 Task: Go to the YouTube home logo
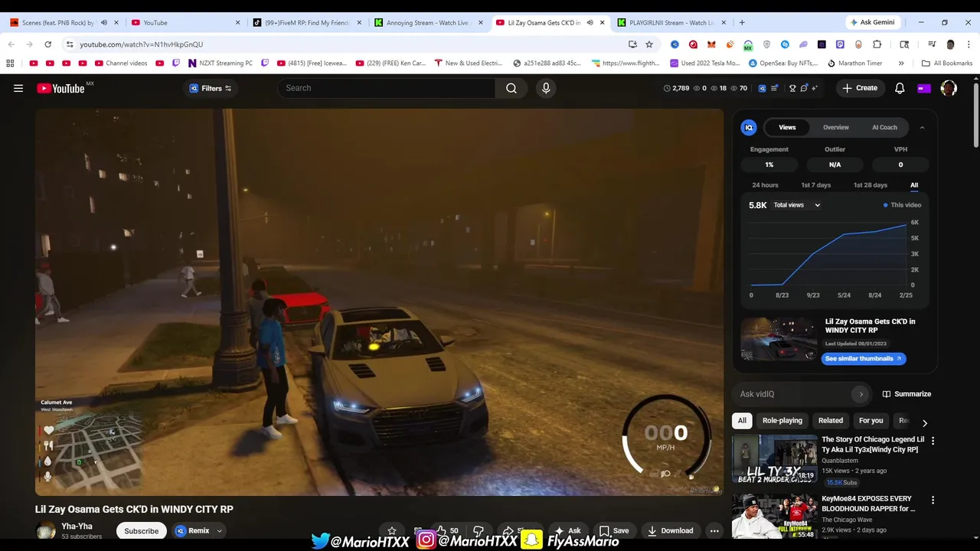click(61, 88)
